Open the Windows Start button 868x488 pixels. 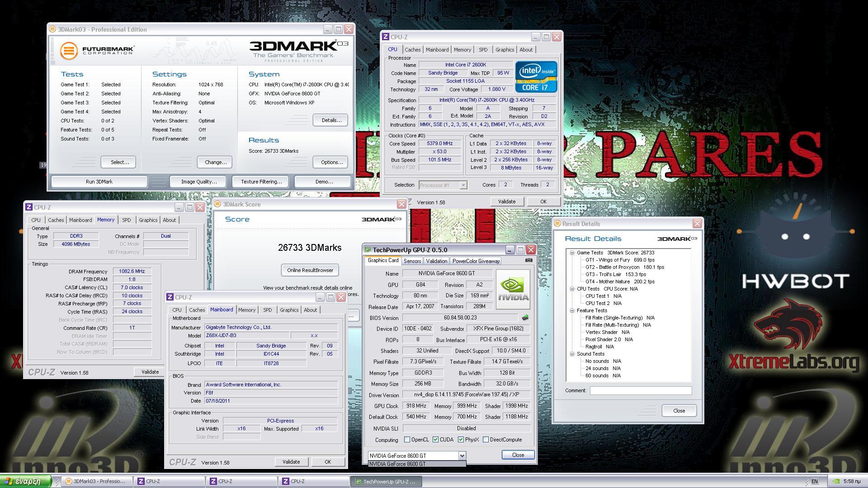26,481
